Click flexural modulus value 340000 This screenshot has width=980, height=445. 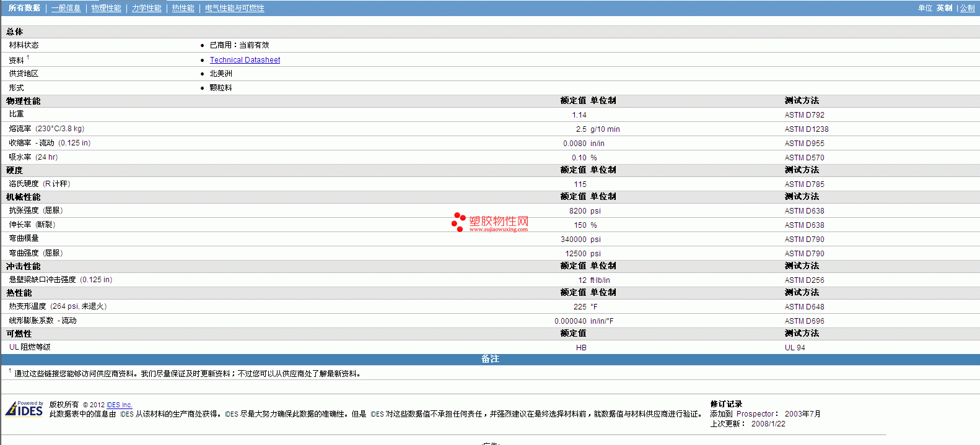click(x=574, y=240)
